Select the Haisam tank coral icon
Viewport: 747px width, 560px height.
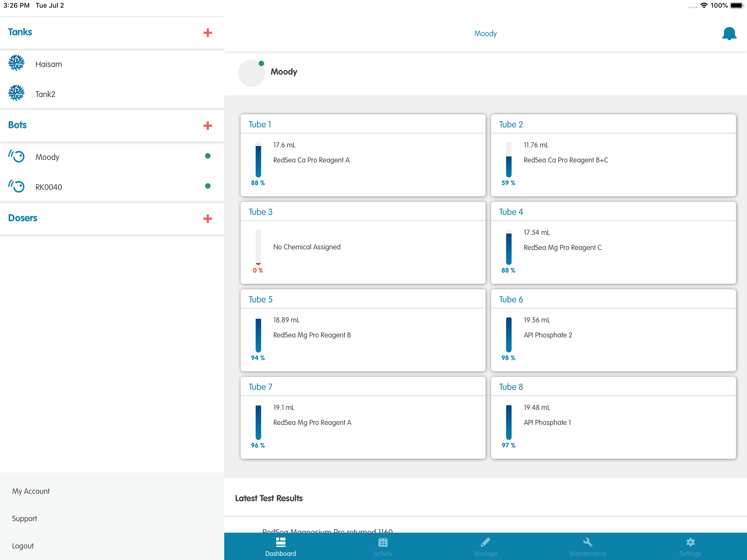16,63
